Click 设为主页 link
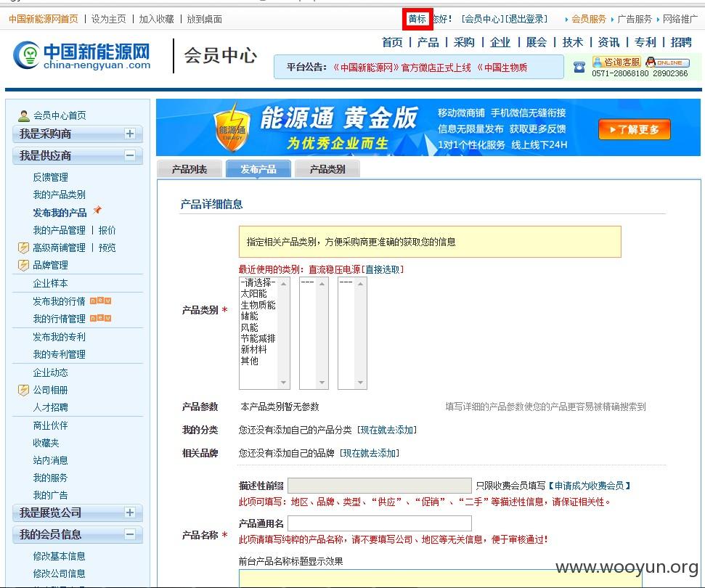 (x=108, y=19)
